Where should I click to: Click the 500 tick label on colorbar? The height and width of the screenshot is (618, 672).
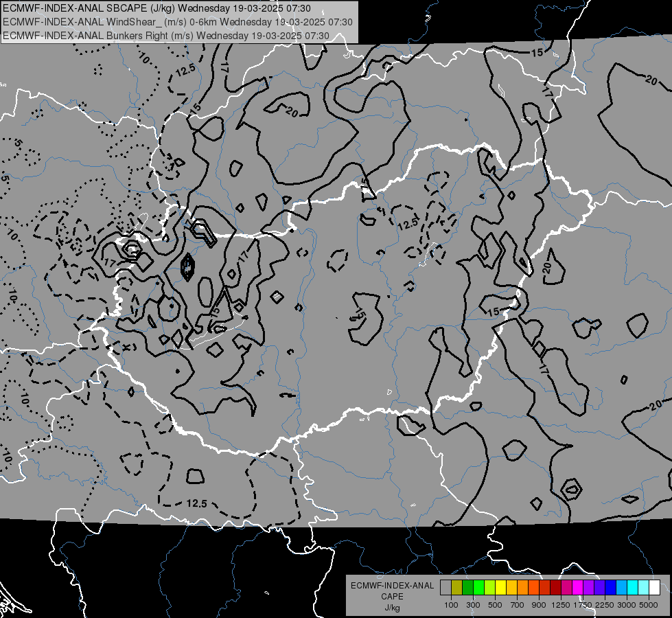click(x=495, y=605)
